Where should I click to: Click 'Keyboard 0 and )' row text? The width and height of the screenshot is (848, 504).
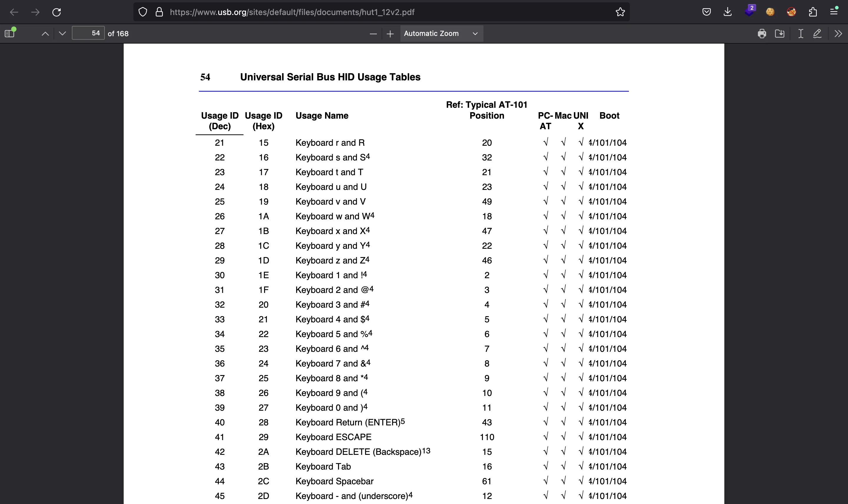(x=329, y=407)
